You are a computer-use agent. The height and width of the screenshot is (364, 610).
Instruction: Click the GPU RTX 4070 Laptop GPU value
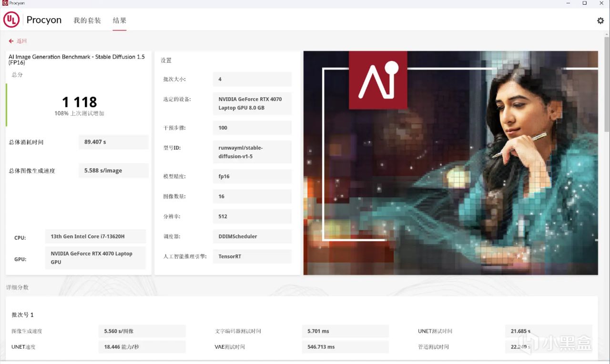(95, 258)
